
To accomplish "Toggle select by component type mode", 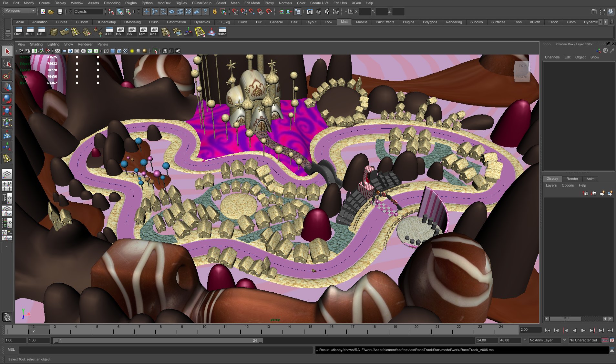I will [128, 12].
